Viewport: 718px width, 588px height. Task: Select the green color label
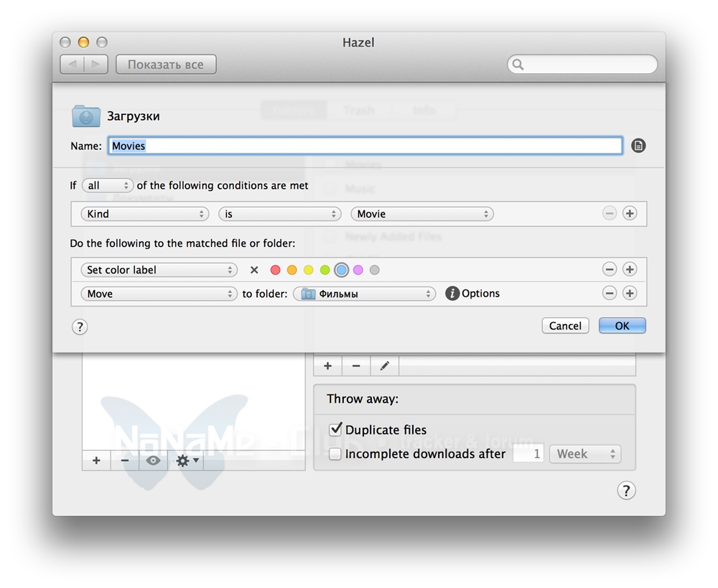(325, 270)
